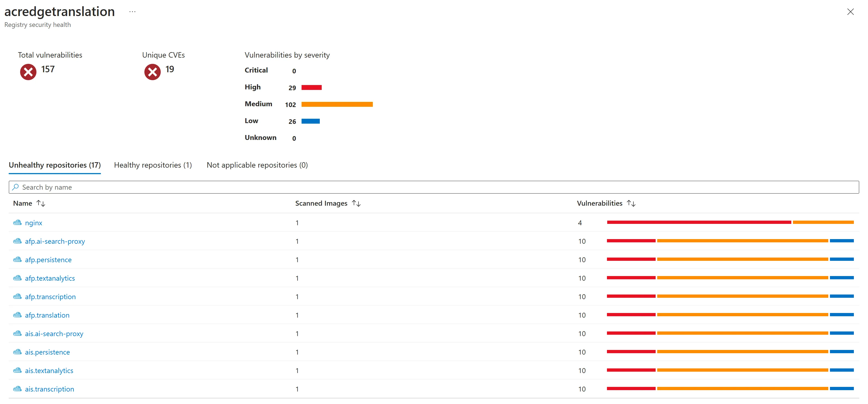Close the registry security health pane
The image size is (868, 404).
tap(850, 12)
